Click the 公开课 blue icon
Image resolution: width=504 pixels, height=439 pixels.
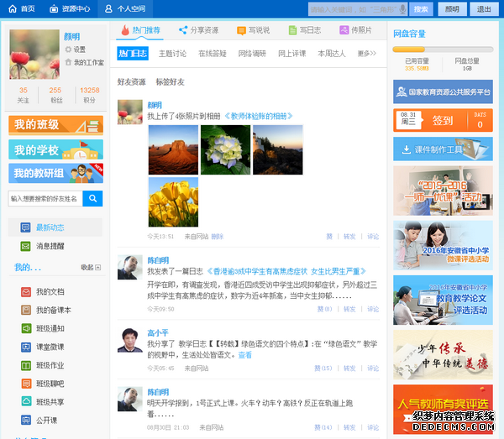click(x=26, y=420)
